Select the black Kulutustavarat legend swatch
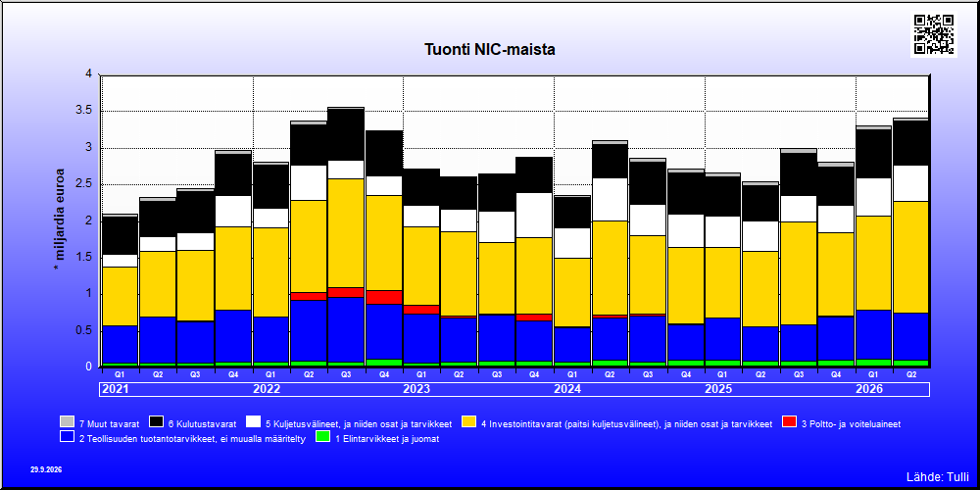Viewport: 980px width, 490px height. click(158, 421)
